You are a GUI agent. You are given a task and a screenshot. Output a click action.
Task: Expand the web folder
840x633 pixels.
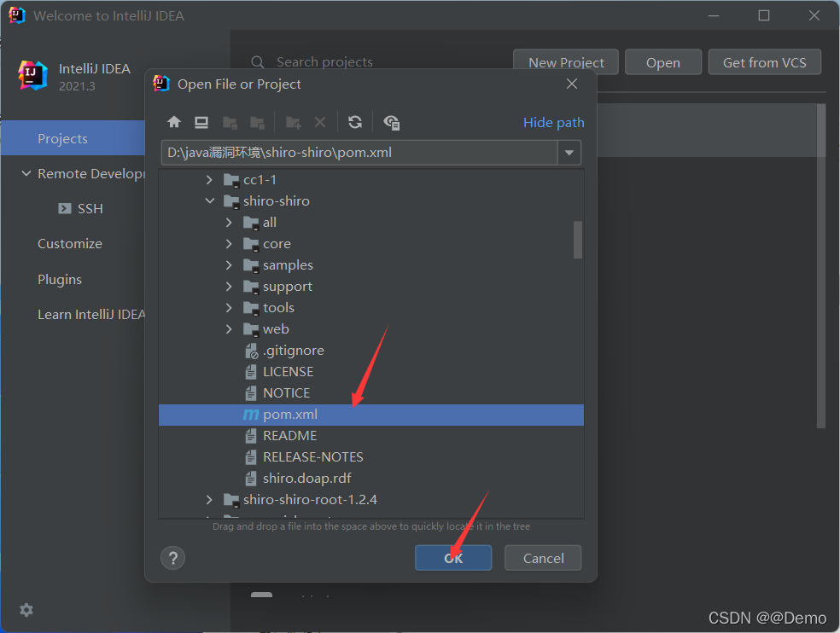point(229,328)
